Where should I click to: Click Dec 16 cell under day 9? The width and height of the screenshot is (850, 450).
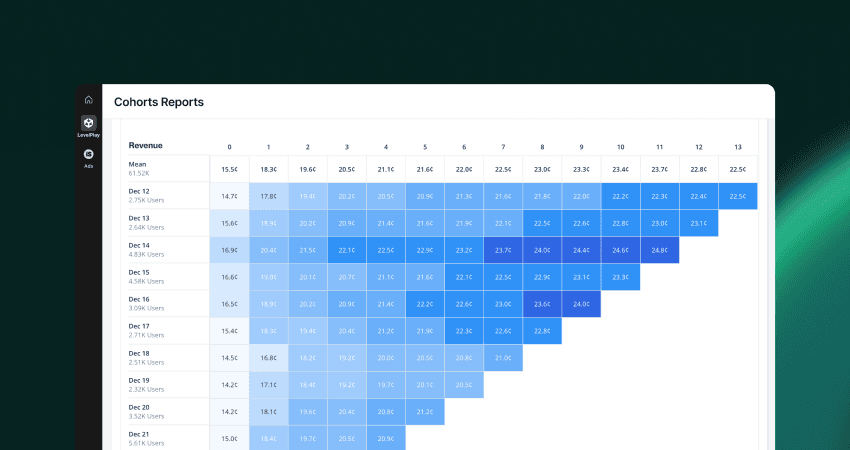point(581,304)
